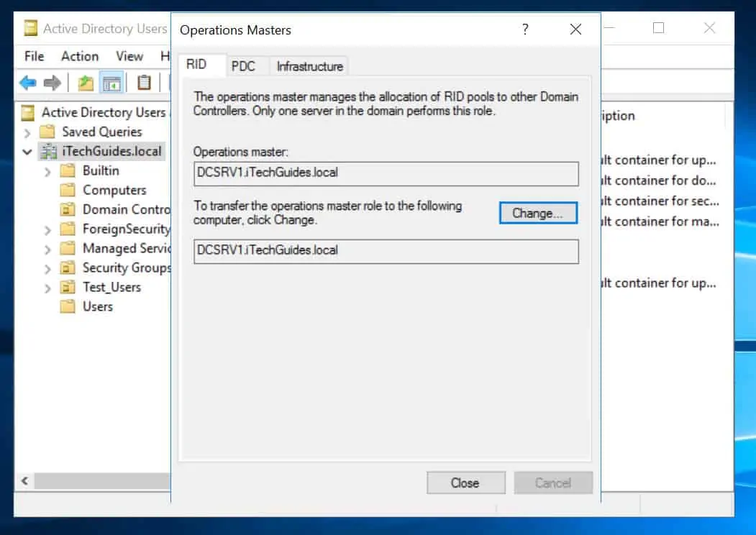Select the ForeignSecurity tree item
756x535 pixels.
pos(127,229)
